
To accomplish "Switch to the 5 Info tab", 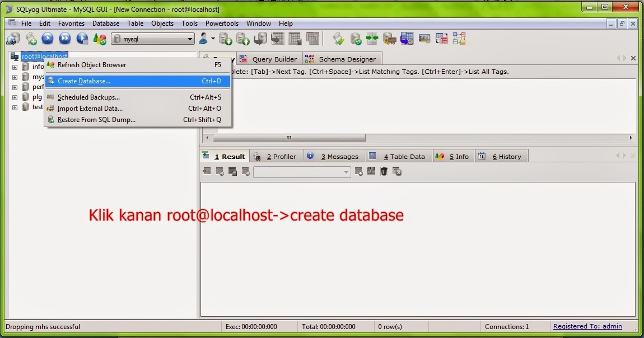I will 454,156.
